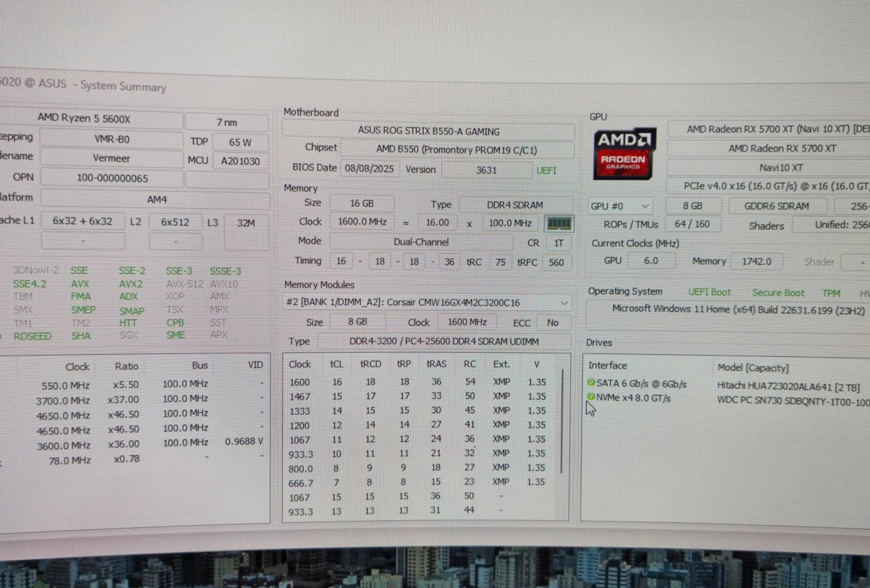Click the BIOS version 3631 field
This screenshot has width=870, height=588.
click(x=486, y=170)
